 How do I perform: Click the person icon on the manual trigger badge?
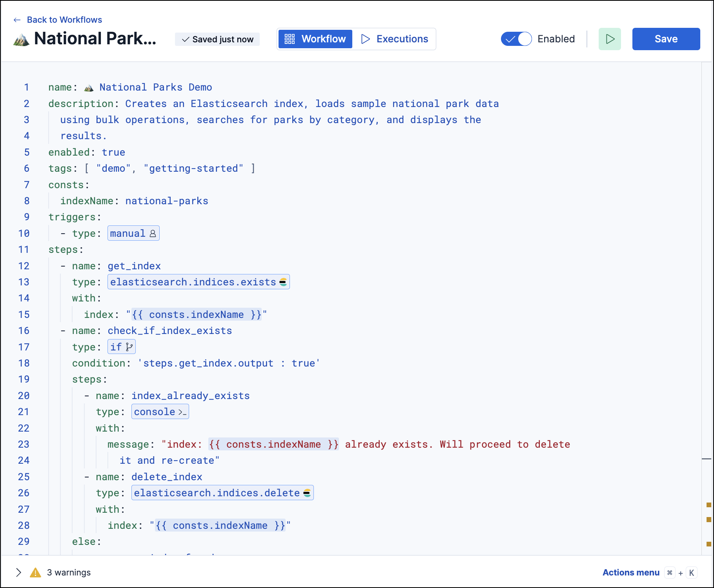point(153,234)
